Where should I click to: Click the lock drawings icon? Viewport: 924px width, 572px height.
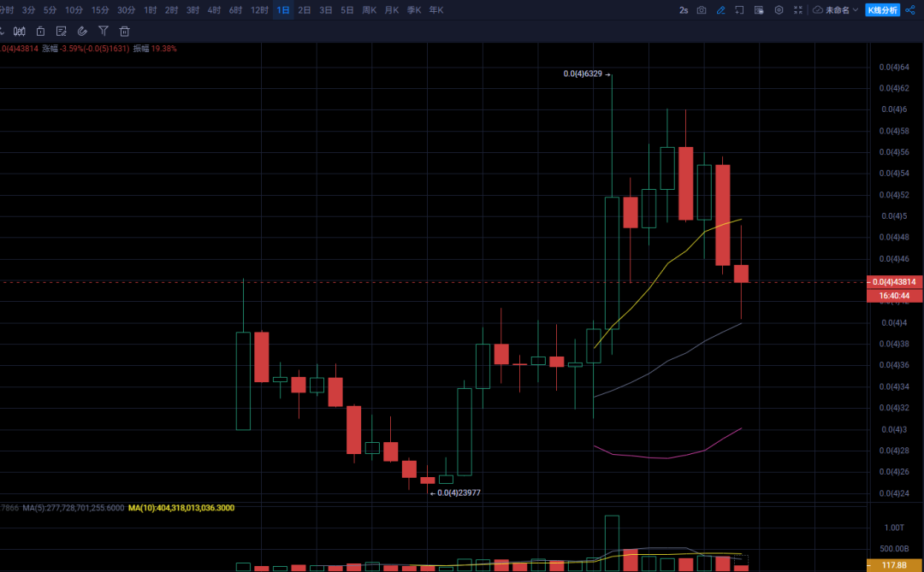coord(40,32)
